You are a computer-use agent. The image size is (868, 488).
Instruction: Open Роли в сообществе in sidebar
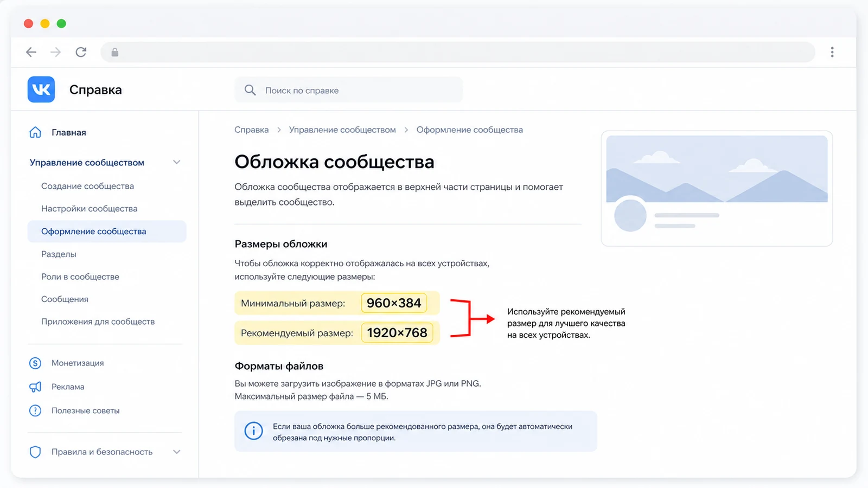(x=80, y=277)
